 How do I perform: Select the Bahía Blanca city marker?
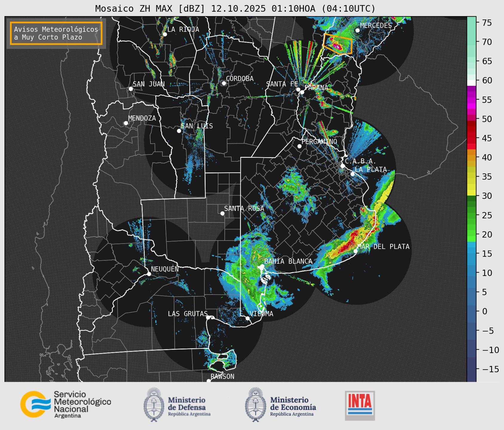pos(262,266)
